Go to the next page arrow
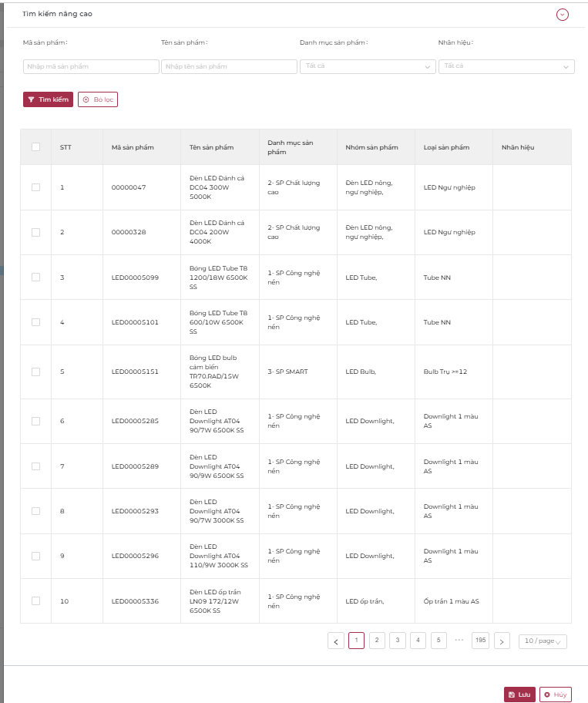 click(502, 641)
